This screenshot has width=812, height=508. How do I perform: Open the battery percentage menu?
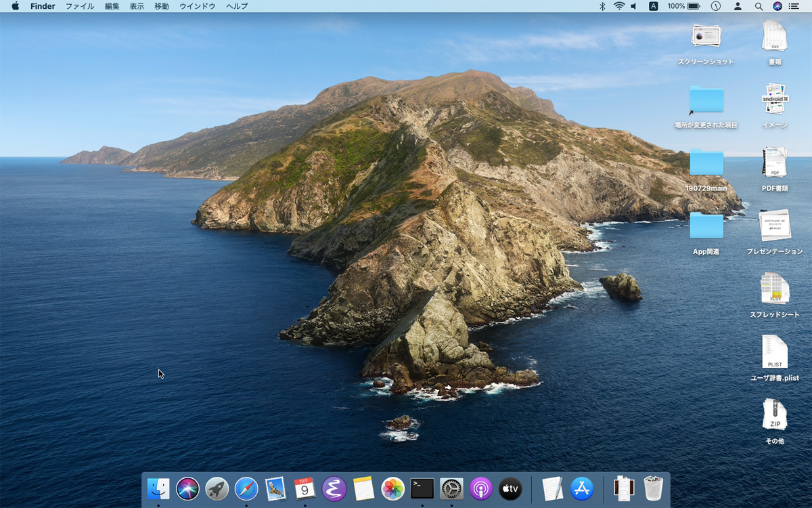pos(685,6)
